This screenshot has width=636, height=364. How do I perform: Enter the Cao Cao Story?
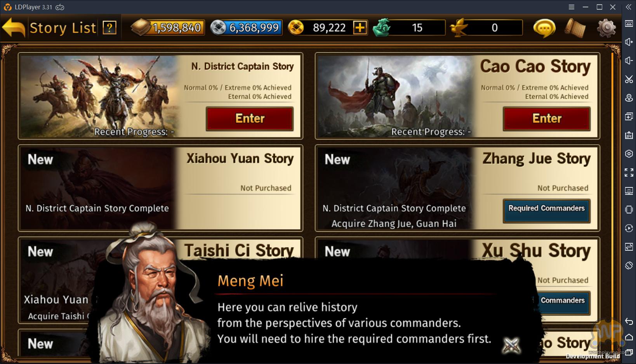tap(547, 118)
